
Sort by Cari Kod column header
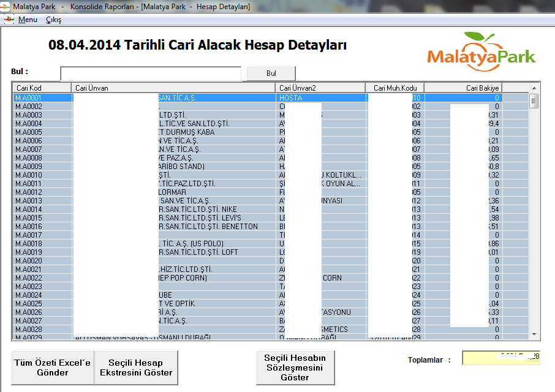click(42, 88)
